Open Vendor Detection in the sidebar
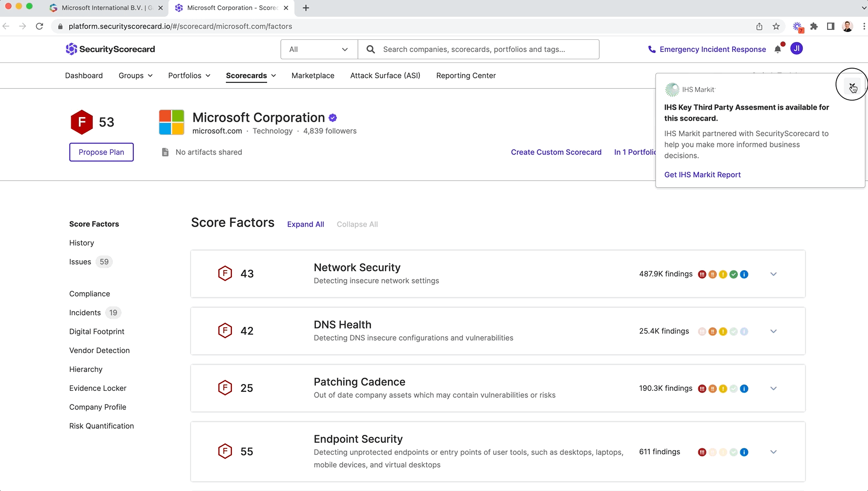This screenshot has height=491, width=868. 100,350
